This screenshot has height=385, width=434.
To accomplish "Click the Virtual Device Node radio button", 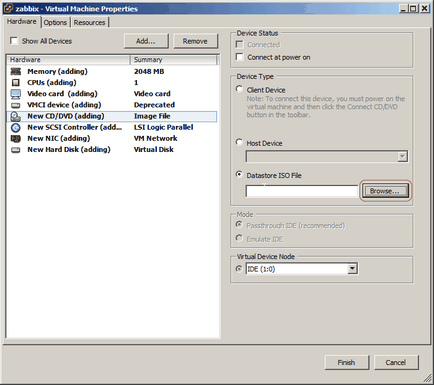I will point(239,268).
